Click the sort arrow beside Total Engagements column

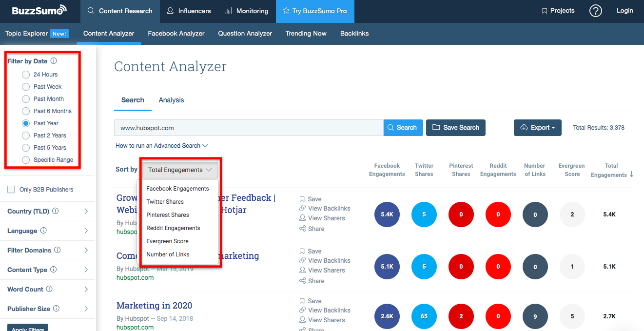click(x=632, y=175)
